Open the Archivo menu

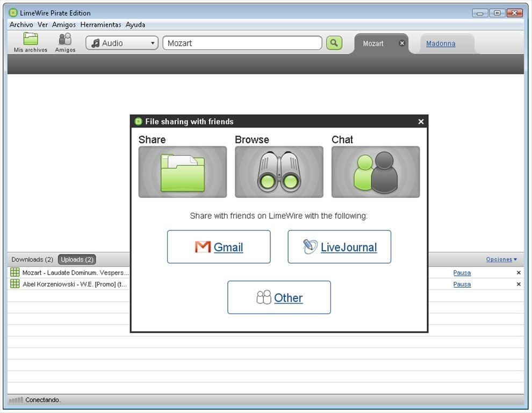(x=21, y=24)
